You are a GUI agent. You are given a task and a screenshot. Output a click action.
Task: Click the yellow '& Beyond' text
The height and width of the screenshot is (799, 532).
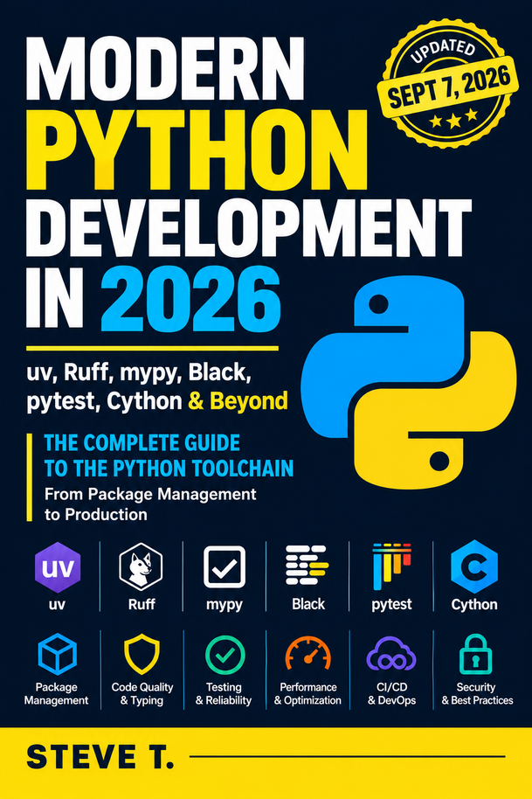tap(238, 401)
